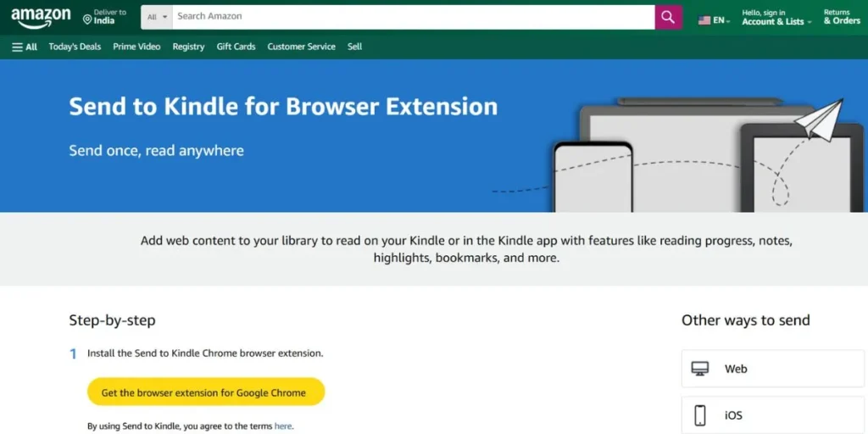Click the devices and paper plane banner illustration

678,154
